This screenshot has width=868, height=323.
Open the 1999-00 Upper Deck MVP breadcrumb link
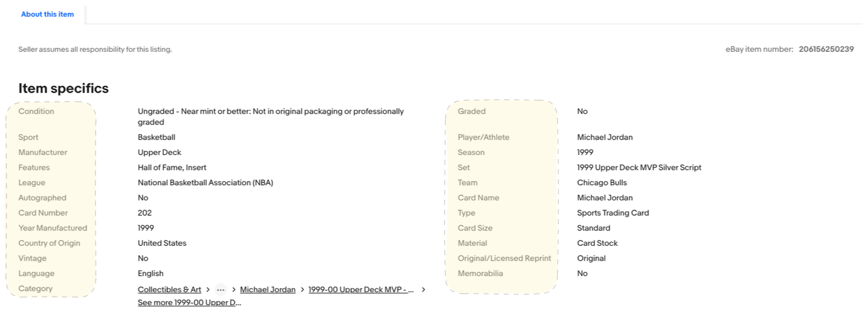tap(361, 289)
